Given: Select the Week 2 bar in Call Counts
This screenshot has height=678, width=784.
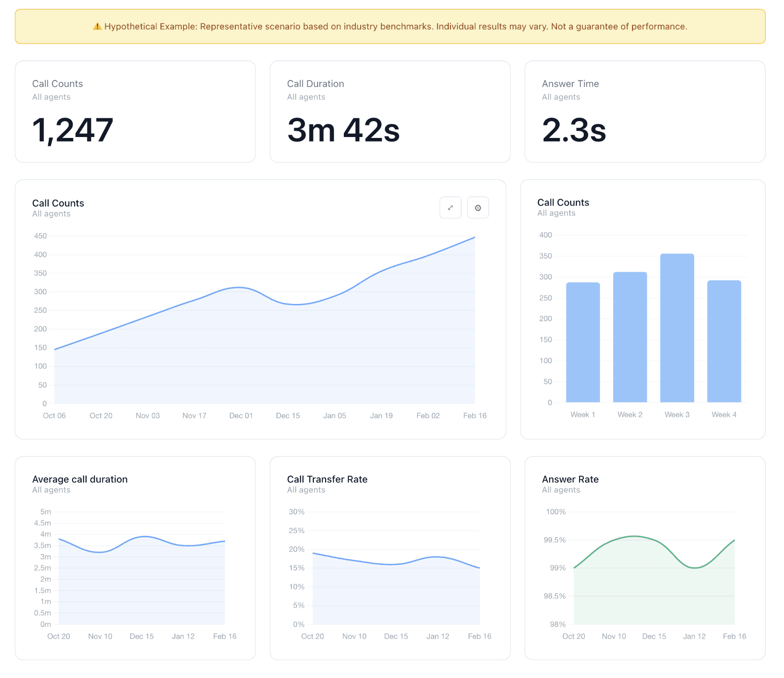Looking at the screenshot, I should pos(630,337).
